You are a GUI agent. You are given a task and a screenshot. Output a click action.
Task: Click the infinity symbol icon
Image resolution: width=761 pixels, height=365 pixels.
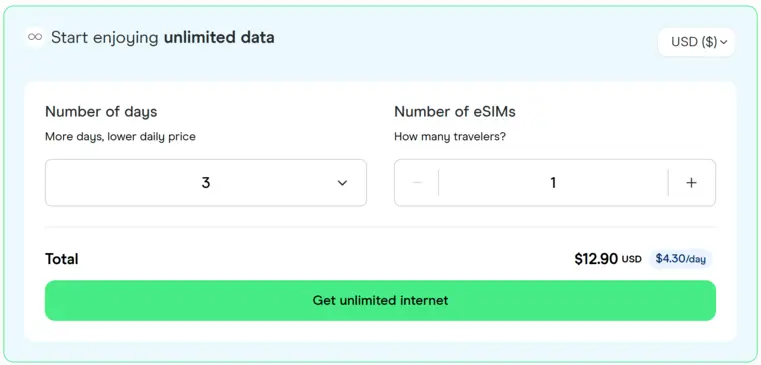(35, 37)
